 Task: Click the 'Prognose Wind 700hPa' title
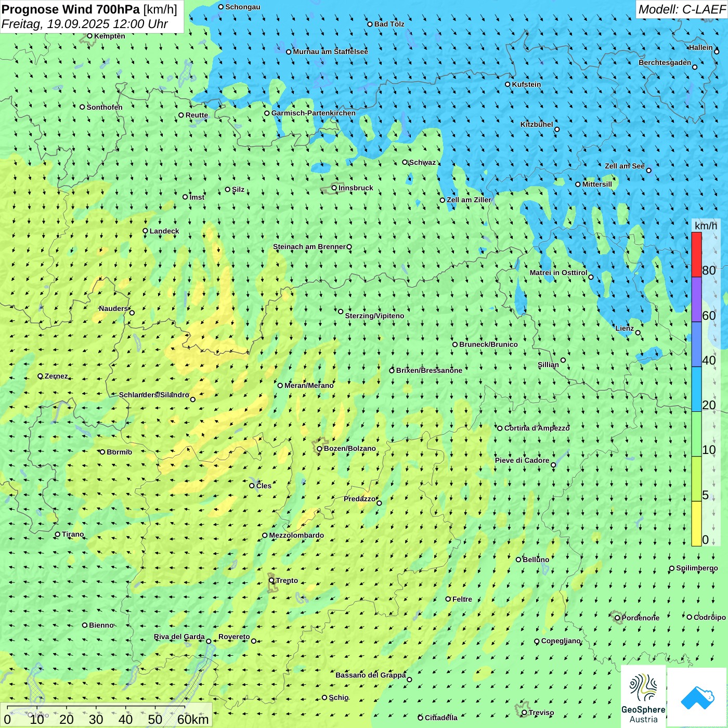coord(71,9)
